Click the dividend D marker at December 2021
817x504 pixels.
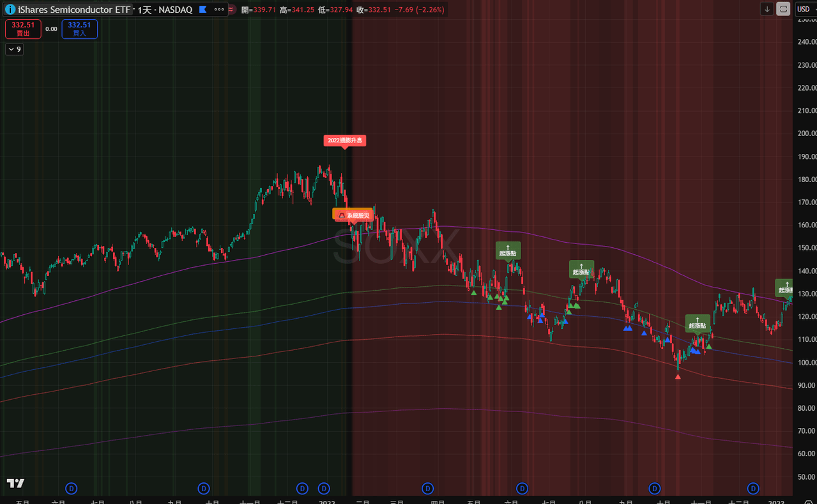coord(302,489)
